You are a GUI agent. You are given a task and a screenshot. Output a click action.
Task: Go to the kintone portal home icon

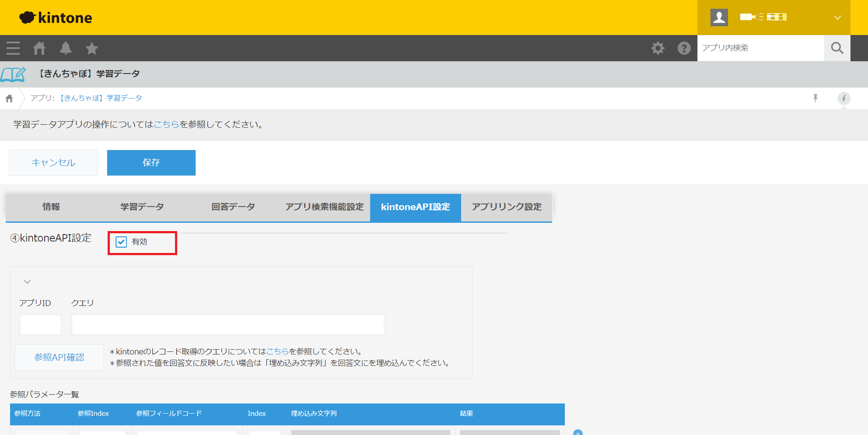[39, 48]
